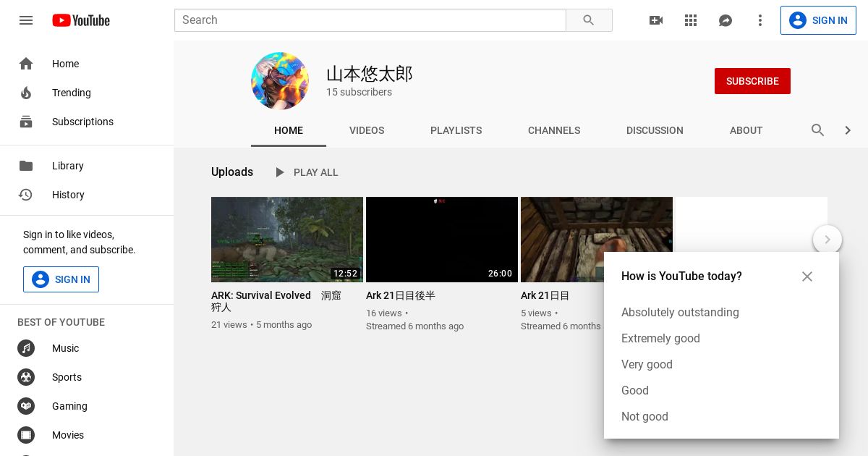
Task: Open History label in sidebar
Action: pos(68,195)
